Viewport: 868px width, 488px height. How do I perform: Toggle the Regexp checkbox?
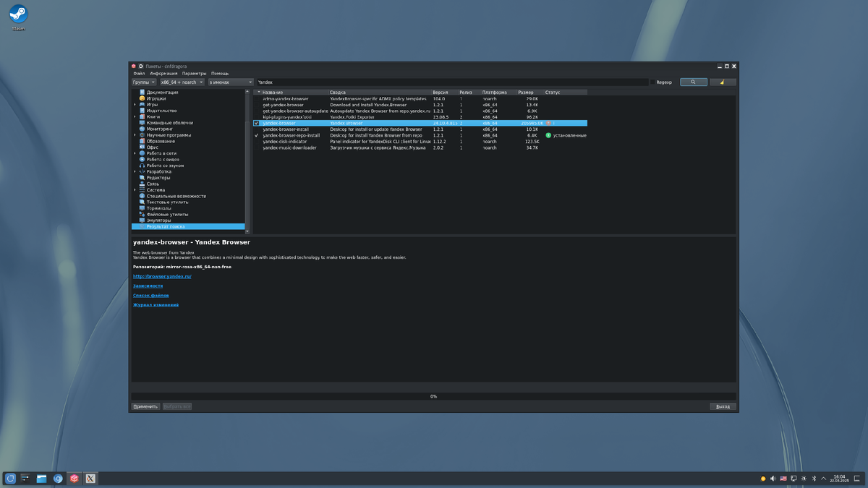[x=654, y=82]
